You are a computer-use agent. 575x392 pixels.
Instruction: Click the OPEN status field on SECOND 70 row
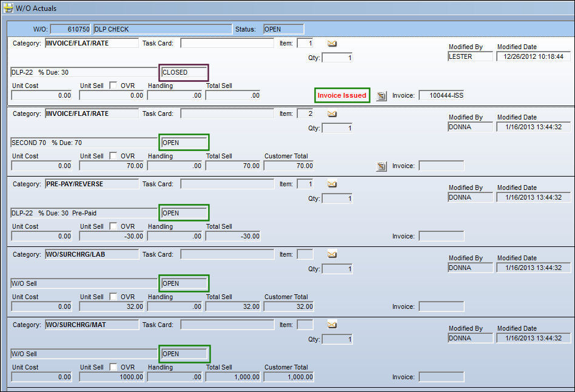click(x=184, y=143)
